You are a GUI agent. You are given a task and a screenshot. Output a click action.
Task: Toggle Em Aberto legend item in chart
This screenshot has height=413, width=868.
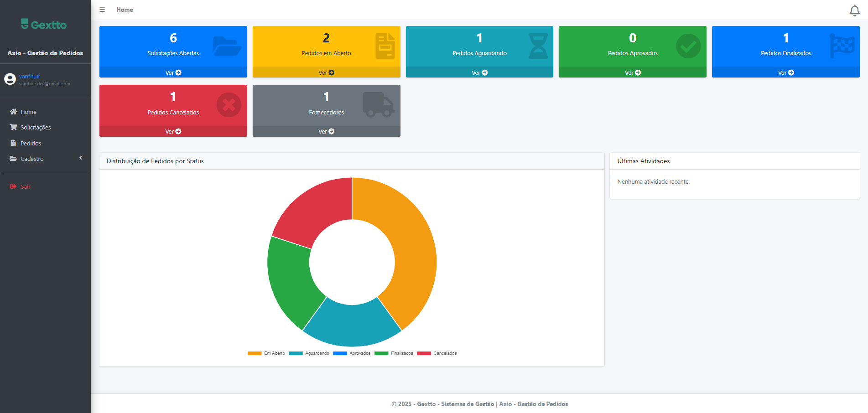coord(266,353)
